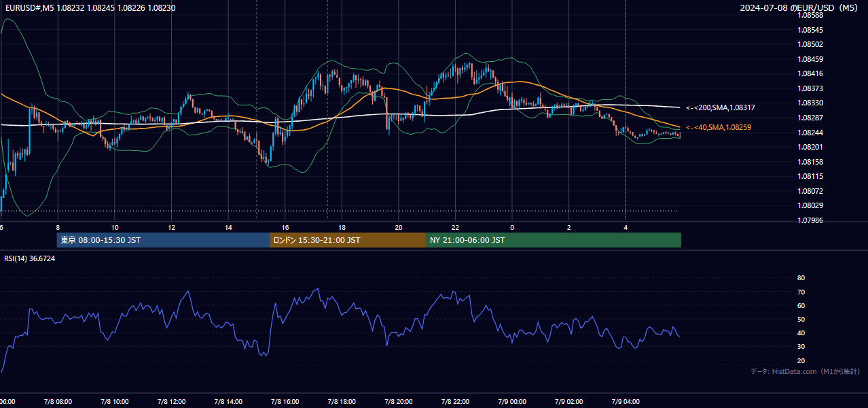Click the 7/8 16:00 time axis label

point(285,402)
